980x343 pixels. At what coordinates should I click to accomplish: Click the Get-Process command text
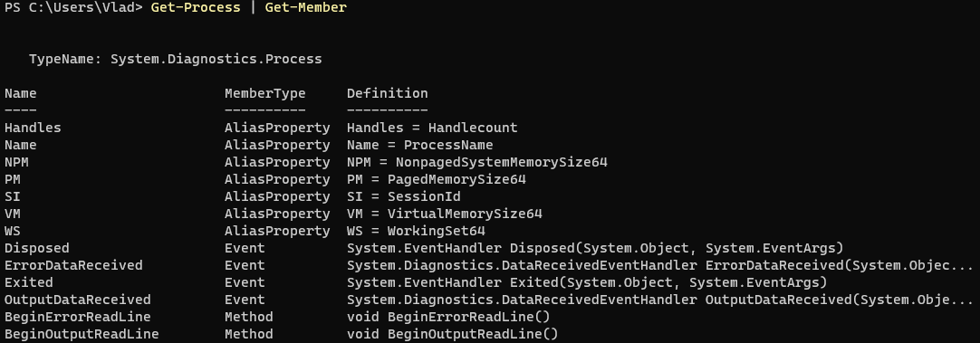pos(196,8)
